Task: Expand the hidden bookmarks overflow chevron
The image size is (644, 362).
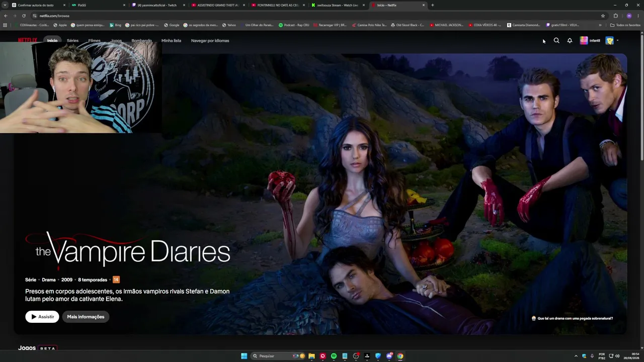Action: coord(600,25)
